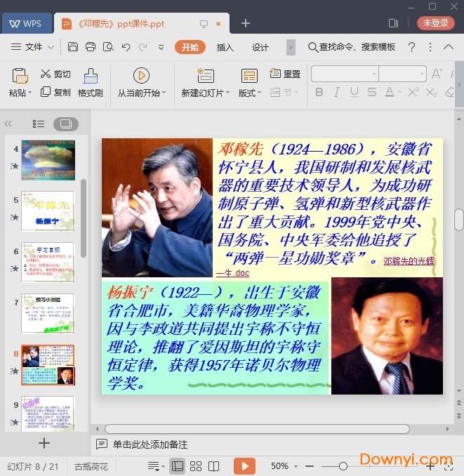This screenshot has width=464, height=476.
Task: Click the Print icon
Action: tap(91, 47)
